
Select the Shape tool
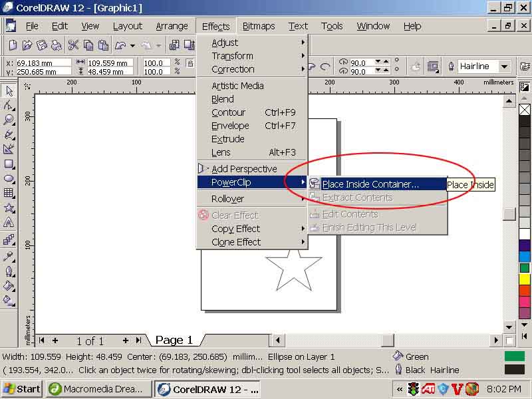click(x=9, y=105)
